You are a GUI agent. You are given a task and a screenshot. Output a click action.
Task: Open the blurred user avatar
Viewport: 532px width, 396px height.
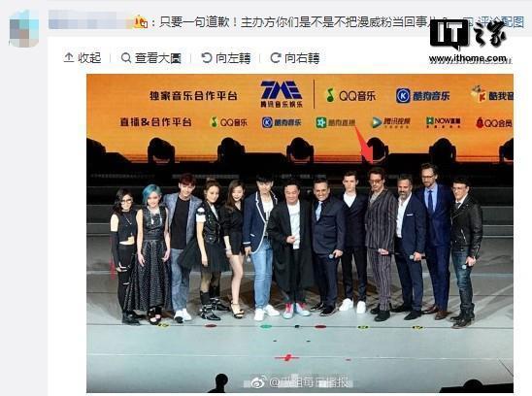coord(23,29)
